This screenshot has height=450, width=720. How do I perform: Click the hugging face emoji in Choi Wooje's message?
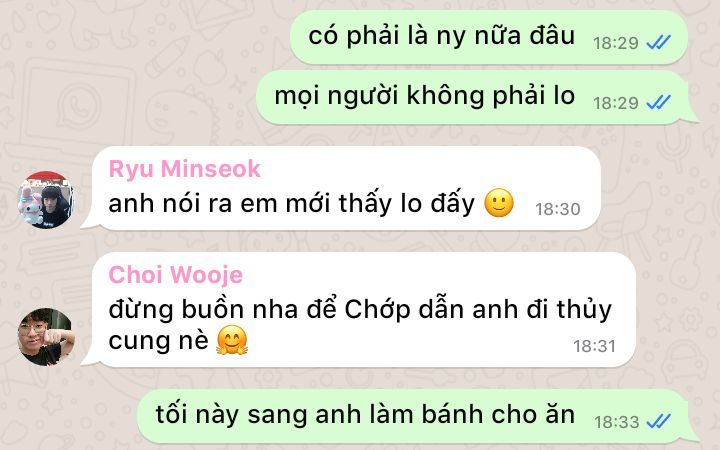pyautogui.click(x=232, y=340)
